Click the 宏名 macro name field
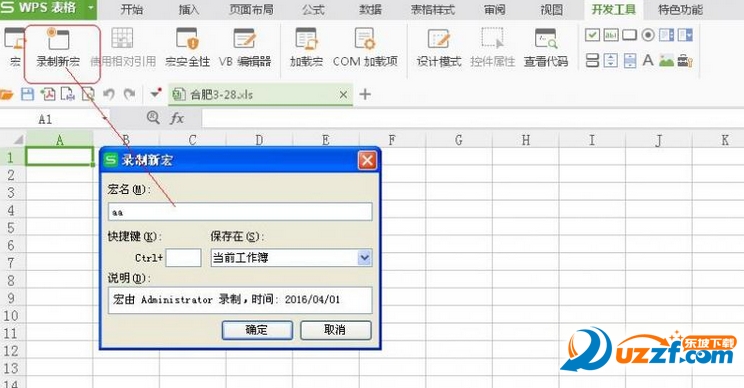 click(240, 212)
